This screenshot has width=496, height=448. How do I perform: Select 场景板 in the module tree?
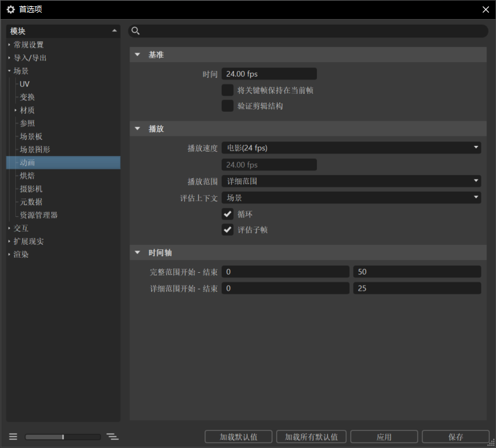31,136
